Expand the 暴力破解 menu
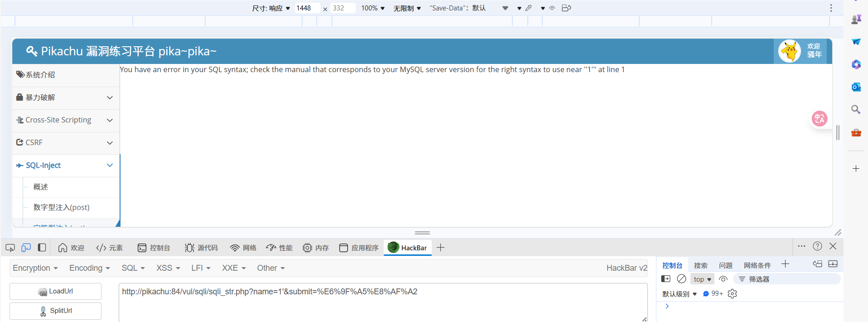This screenshot has width=868, height=322. [x=66, y=98]
